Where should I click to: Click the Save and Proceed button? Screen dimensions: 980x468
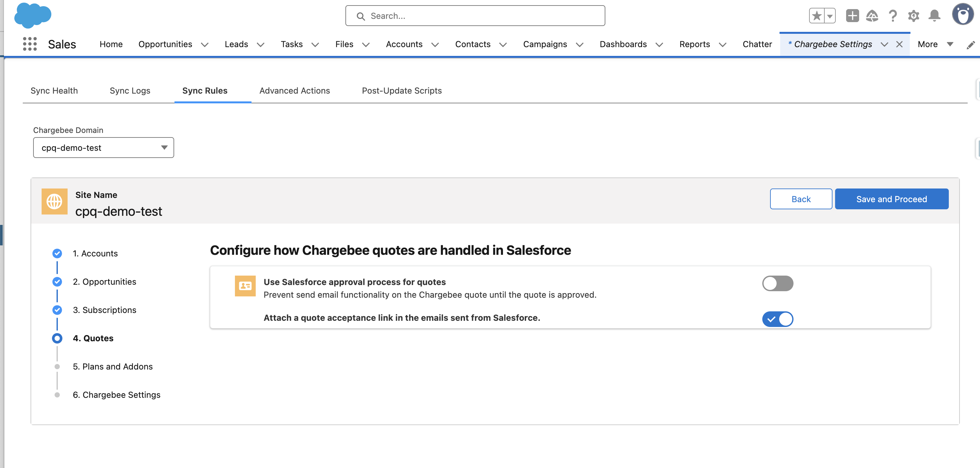(x=891, y=199)
